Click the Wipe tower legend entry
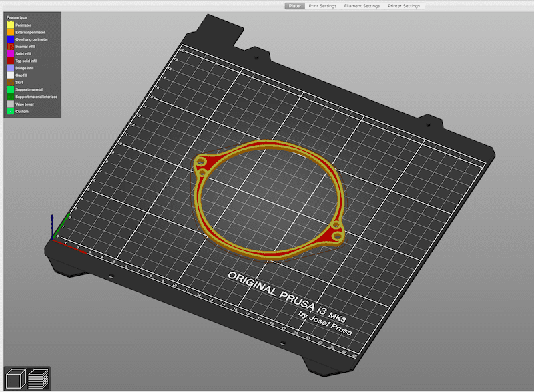Viewport: 534px width, 392px height. click(x=24, y=104)
